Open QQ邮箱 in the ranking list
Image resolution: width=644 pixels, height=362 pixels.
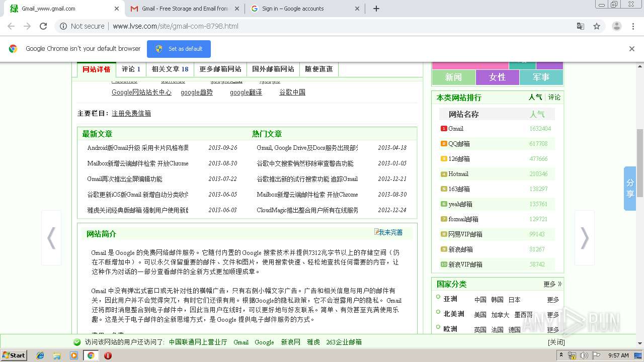[459, 144]
